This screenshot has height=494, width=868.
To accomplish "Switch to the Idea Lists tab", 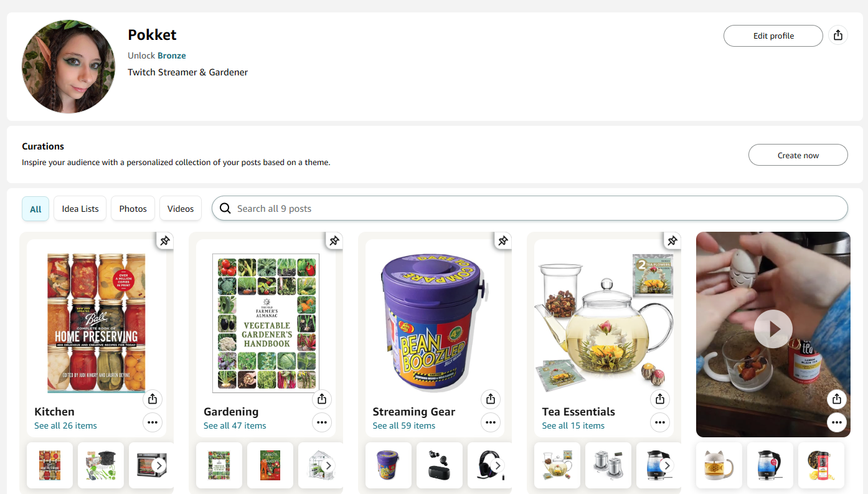I will click(x=80, y=209).
